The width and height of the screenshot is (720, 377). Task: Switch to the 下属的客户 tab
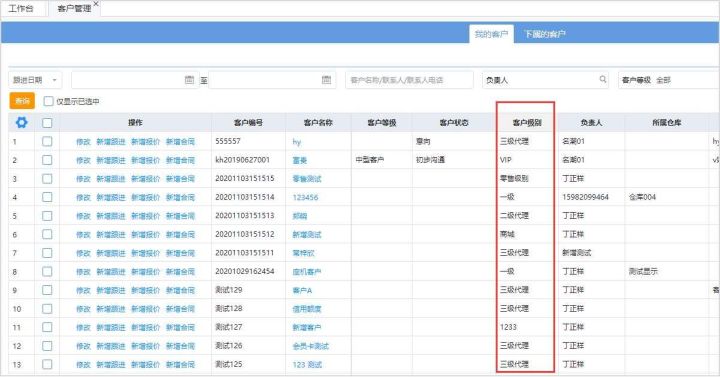(545, 34)
